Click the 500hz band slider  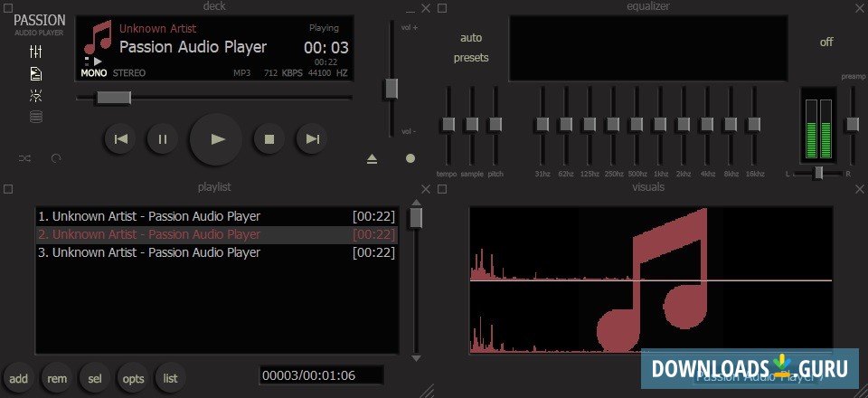click(637, 125)
